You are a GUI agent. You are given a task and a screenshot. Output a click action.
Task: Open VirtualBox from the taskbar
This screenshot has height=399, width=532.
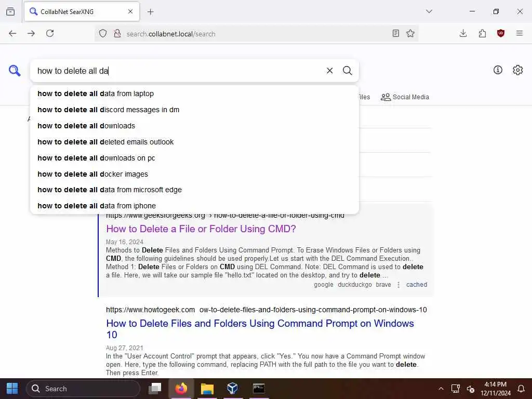coord(232,389)
